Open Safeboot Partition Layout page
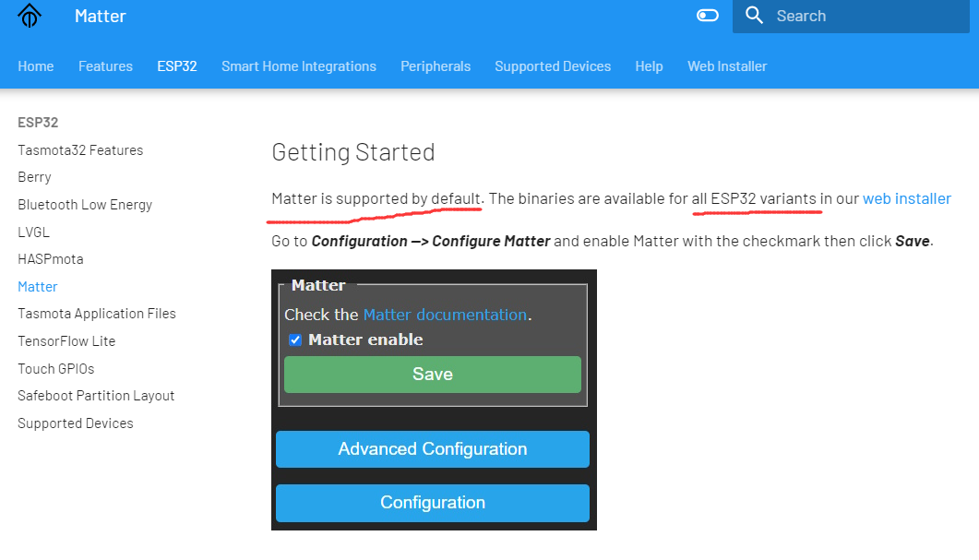Viewport: 979px width, 560px height. [x=96, y=396]
